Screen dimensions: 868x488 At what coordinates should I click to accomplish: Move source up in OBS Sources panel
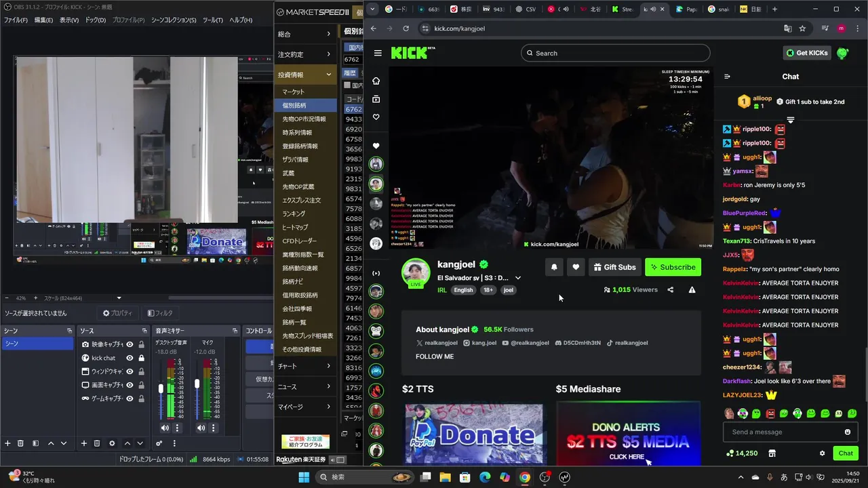coord(127,443)
